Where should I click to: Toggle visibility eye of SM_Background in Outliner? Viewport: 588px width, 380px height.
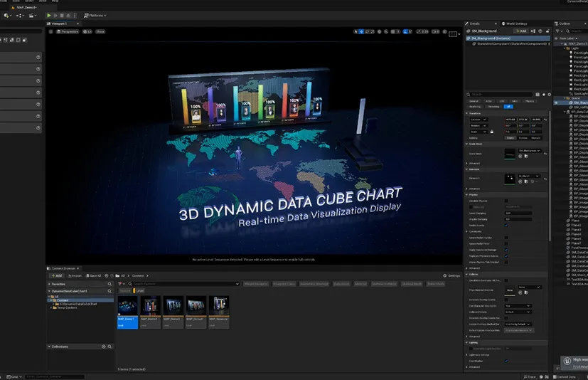click(x=557, y=102)
